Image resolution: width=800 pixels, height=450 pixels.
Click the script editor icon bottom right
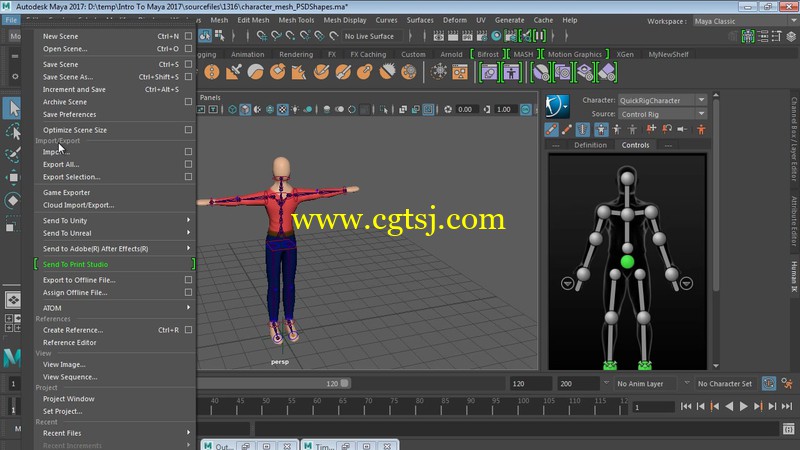788,429
